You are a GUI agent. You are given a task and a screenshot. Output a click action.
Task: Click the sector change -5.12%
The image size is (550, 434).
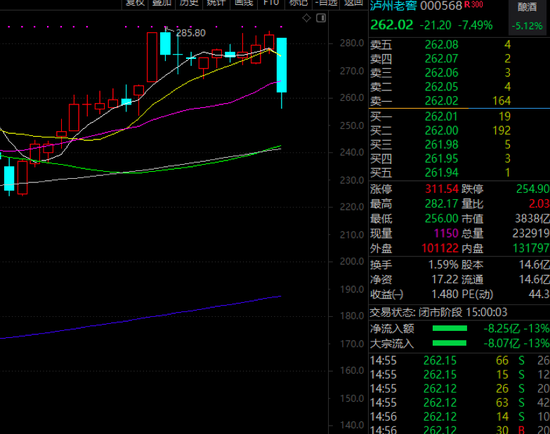click(527, 26)
